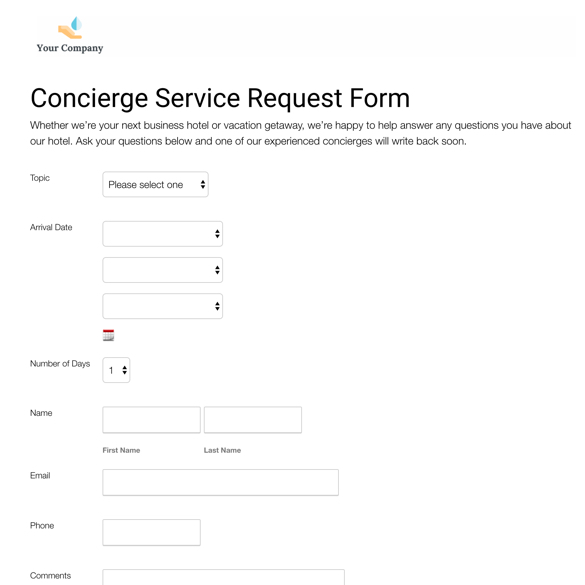Click the 'First Name' sublabel
The width and height of the screenshot is (585, 585).
[x=121, y=450]
